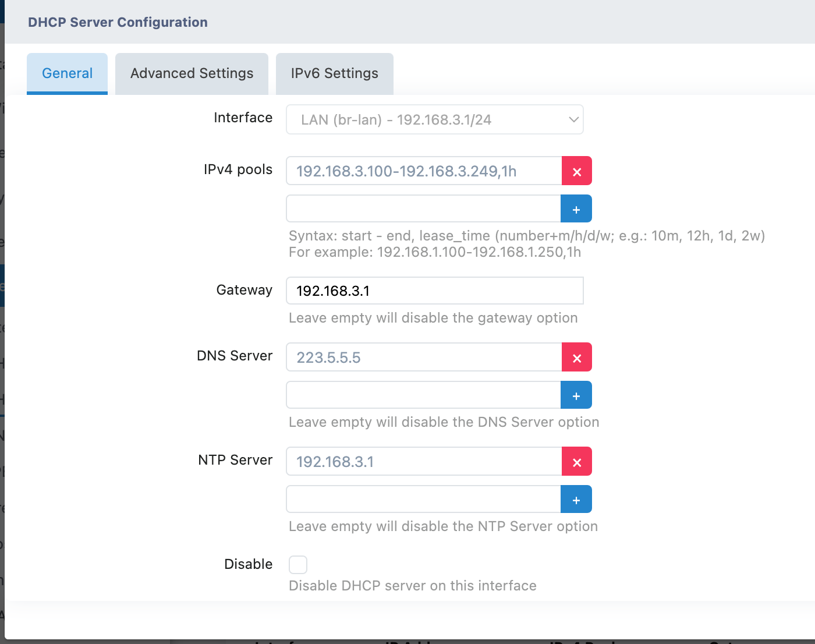
Task: Remove the IPv4 pool 192.168.3.100-192.168.3.249 entry
Action: pyautogui.click(x=576, y=171)
